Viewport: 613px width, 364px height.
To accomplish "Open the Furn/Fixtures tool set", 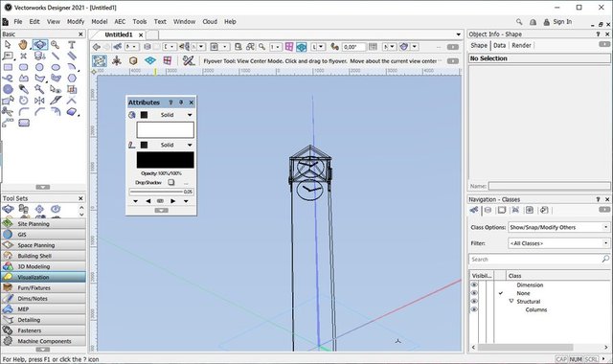I will (43, 287).
